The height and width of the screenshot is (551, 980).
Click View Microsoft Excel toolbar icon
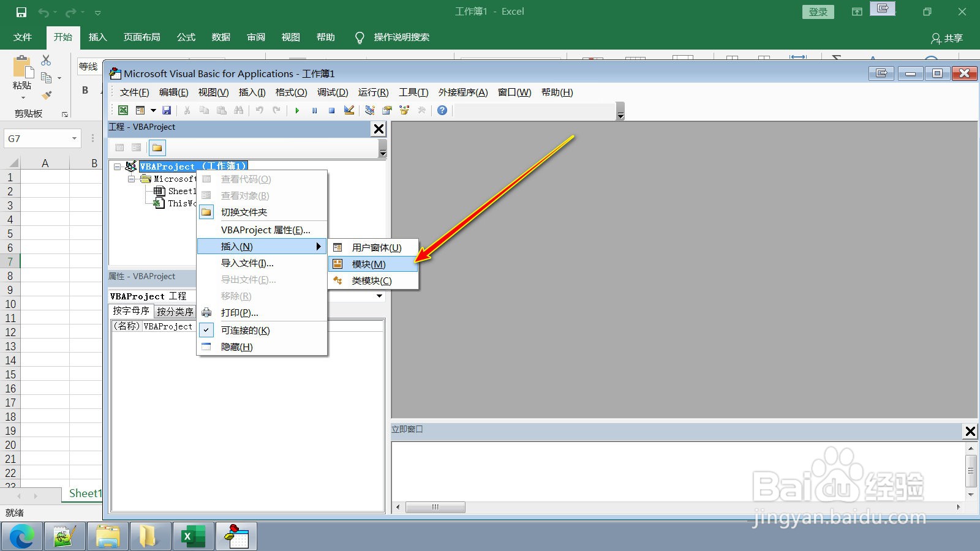coord(123,110)
